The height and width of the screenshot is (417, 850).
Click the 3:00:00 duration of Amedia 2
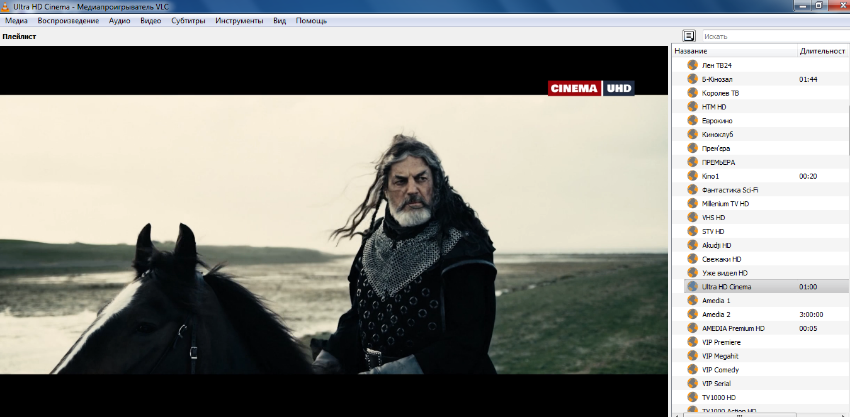coord(811,315)
